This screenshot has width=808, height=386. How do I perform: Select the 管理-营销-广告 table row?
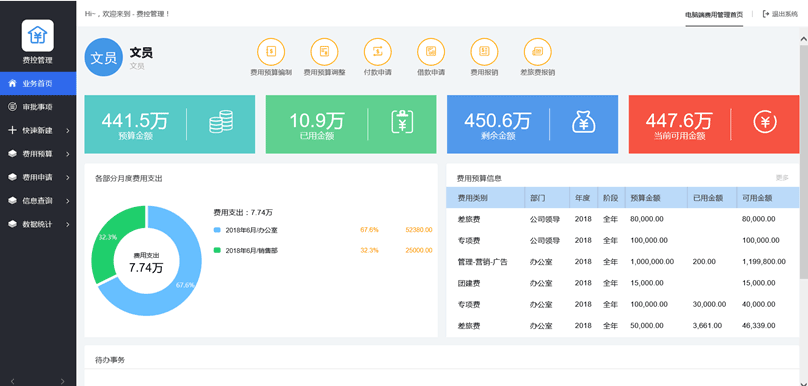pyautogui.click(x=622, y=262)
